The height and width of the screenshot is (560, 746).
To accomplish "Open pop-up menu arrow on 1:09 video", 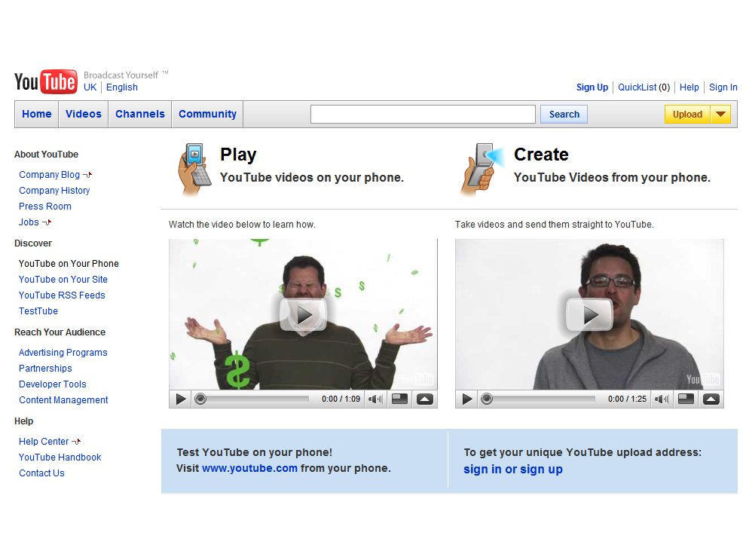I will [425, 399].
